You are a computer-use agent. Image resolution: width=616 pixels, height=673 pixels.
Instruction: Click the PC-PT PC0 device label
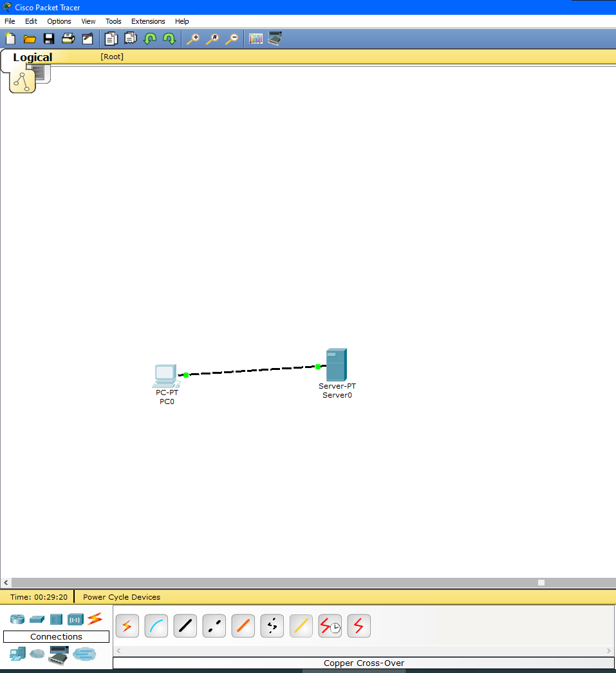point(167,397)
